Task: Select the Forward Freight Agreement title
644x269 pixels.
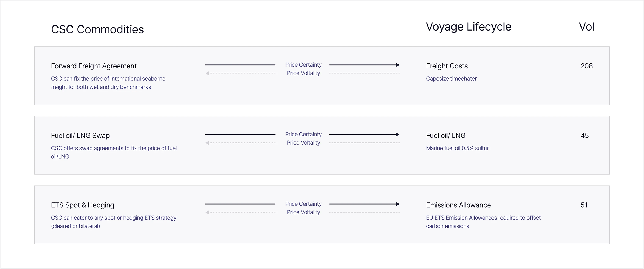Action: [x=94, y=66]
